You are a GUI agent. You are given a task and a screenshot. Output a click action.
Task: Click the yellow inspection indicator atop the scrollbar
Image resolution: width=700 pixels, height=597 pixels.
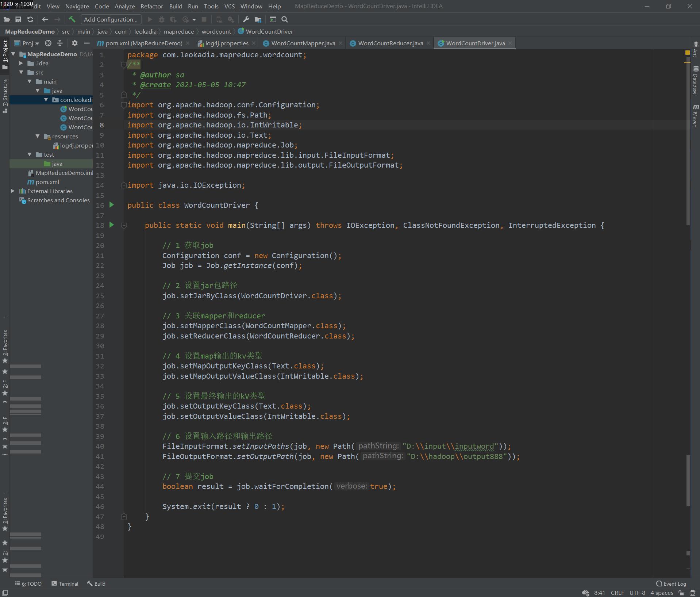(x=688, y=53)
